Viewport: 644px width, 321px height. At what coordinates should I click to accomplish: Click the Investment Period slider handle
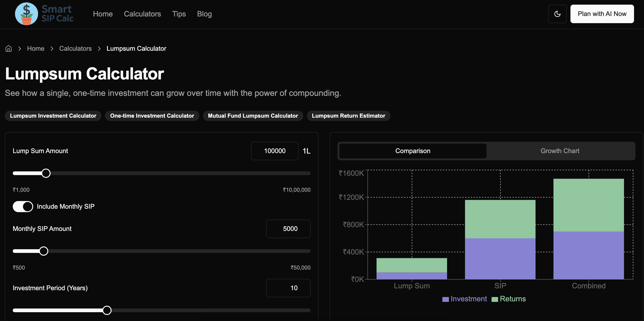click(107, 310)
